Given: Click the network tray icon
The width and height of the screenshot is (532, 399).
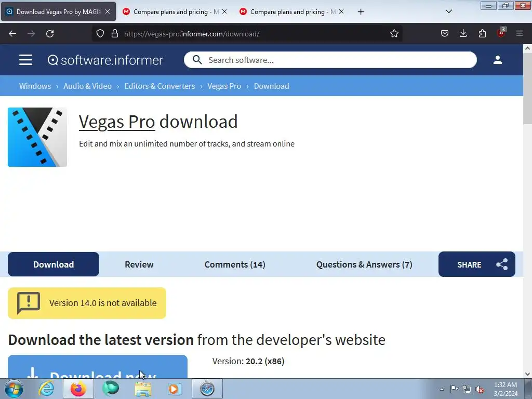Looking at the screenshot, I should (467, 389).
